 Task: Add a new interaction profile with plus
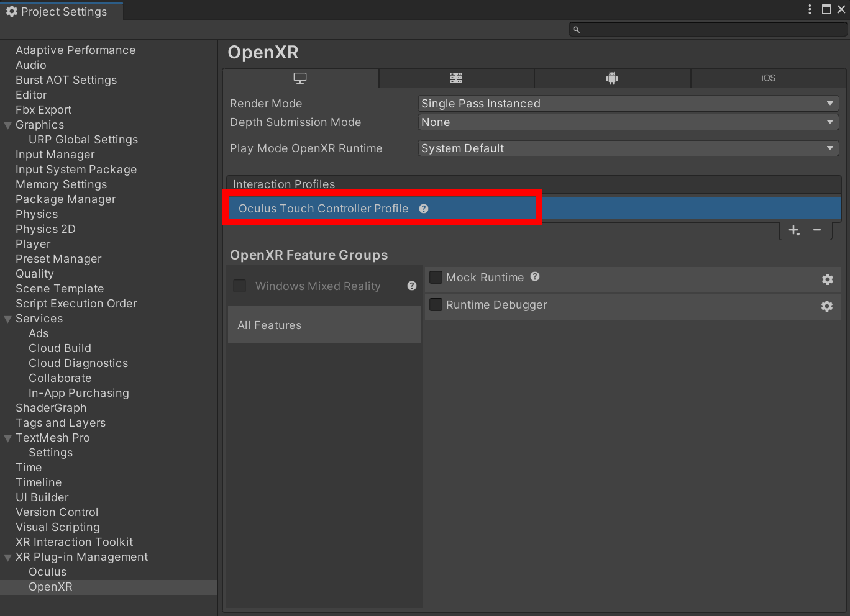tap(794, 230)
